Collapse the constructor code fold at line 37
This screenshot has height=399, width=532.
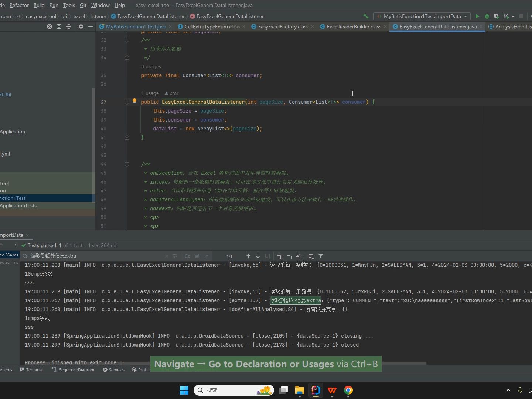click(x=127, y=102)
